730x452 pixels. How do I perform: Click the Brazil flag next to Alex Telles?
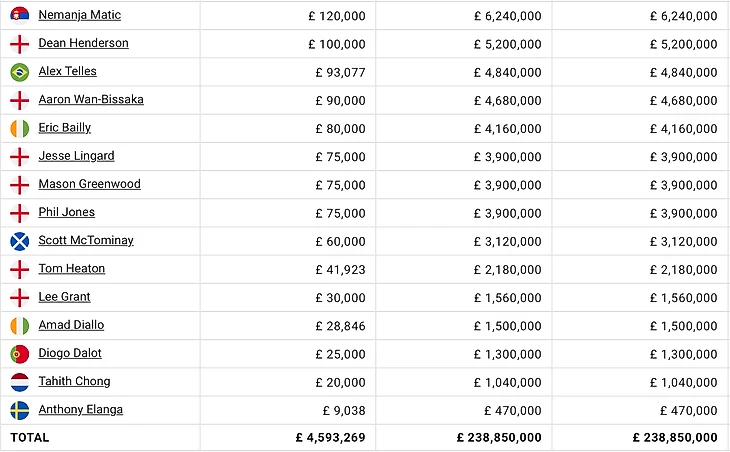pyautogui.click(x=19, y=72)
